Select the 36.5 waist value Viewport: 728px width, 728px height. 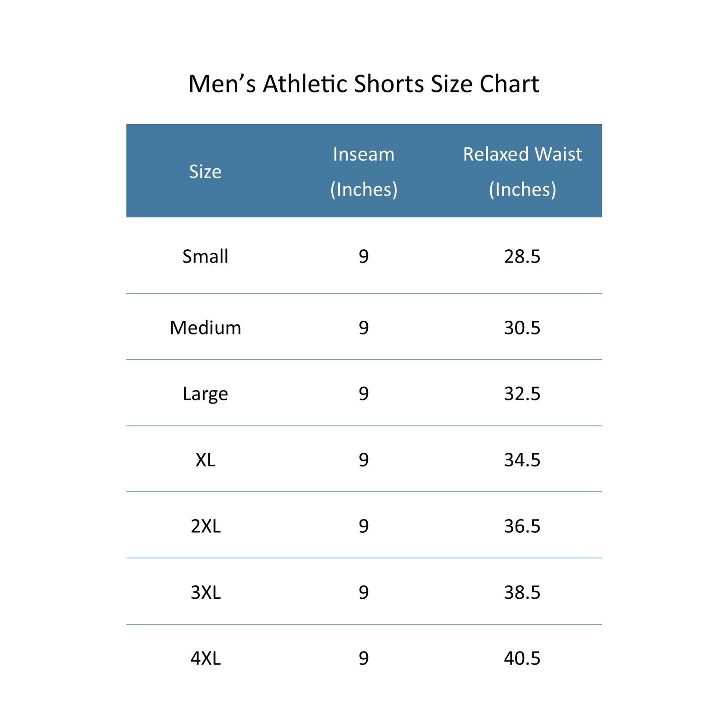point(522,526)
